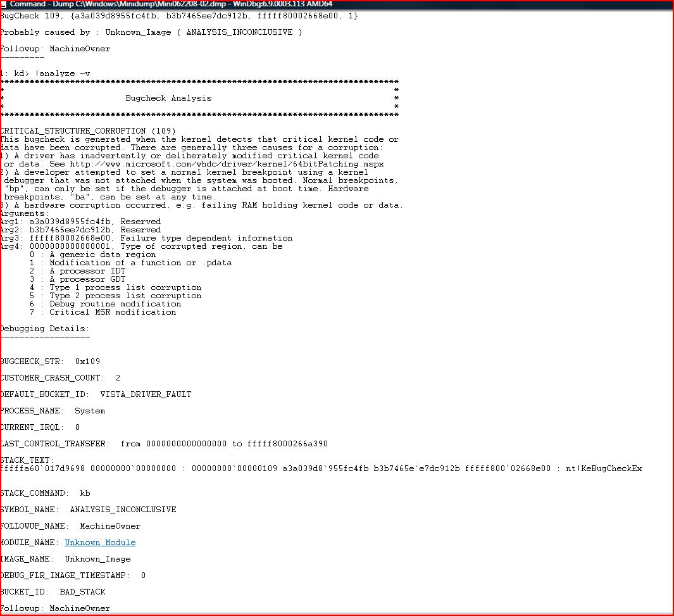Click '2 : A processor IDT' line
This screenshot has height=616, width=674.
[78, 271]
